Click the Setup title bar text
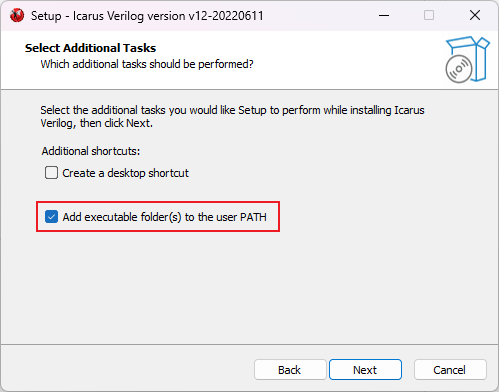The height and width of the screenshot is (392, 499). [x=147, y=16]
